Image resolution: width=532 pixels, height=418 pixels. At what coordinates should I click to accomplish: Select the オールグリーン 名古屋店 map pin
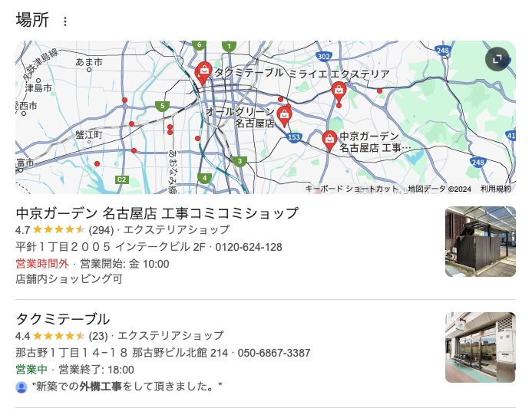coord(284,117)
